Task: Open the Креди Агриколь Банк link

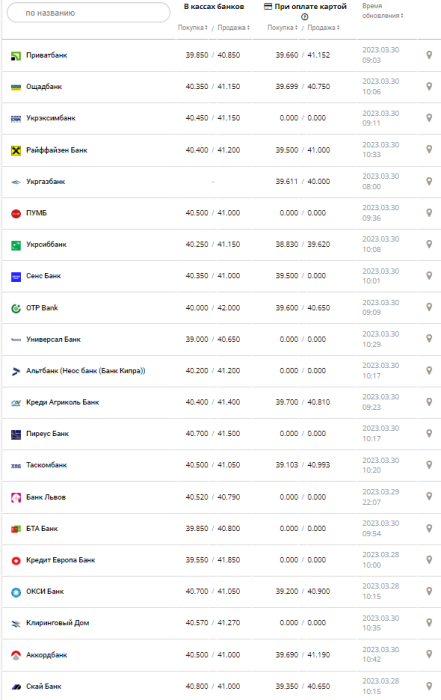Action: 62,402
